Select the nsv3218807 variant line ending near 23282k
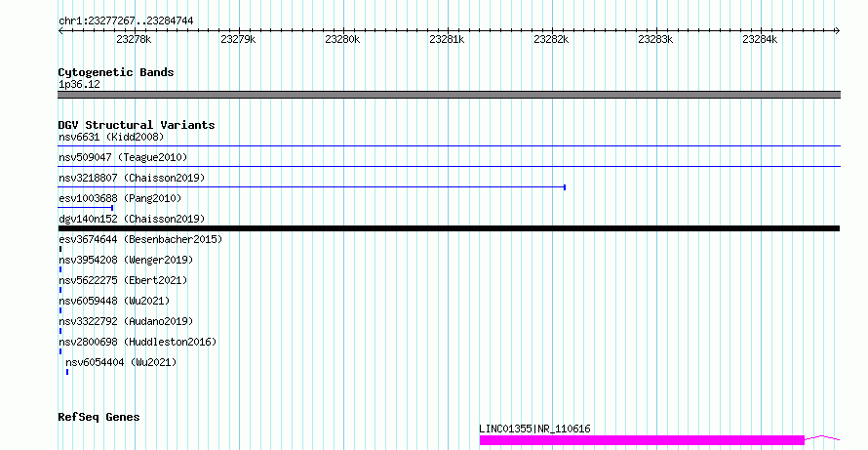Screen dimensions: 868x450 tap(312, 187)
